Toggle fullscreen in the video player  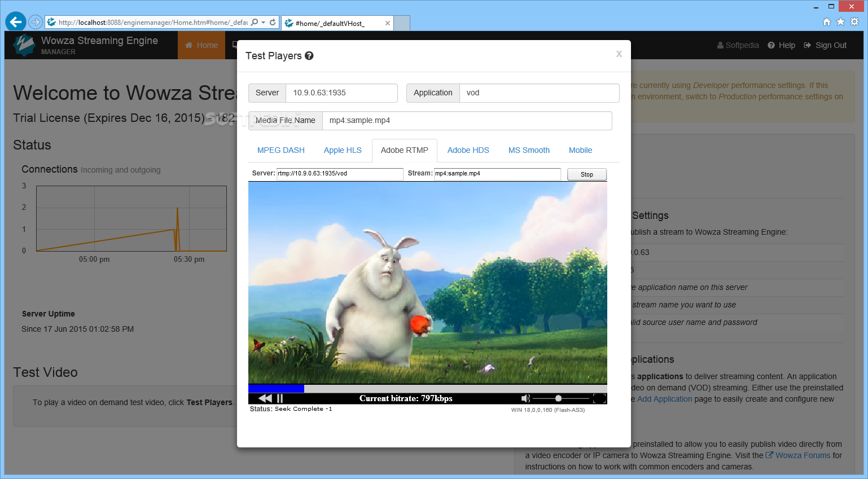(600, 398)
